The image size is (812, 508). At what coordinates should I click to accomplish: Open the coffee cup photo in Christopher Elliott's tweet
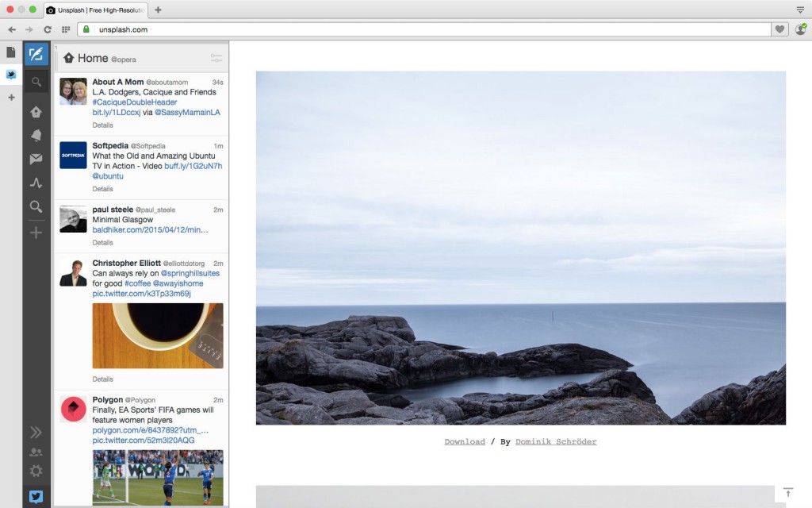(x=157, y=337)
